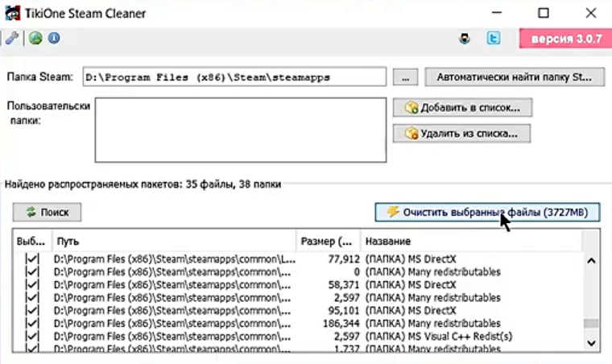
Task: Click the green globe update icon
Action: tap(35, 38)
